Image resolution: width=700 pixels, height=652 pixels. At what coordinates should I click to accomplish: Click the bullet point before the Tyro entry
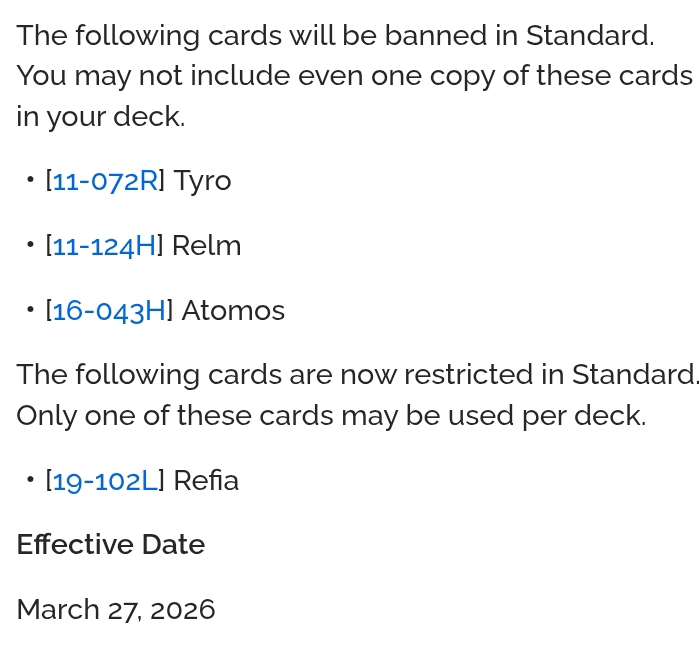click(x=31, y=181)
